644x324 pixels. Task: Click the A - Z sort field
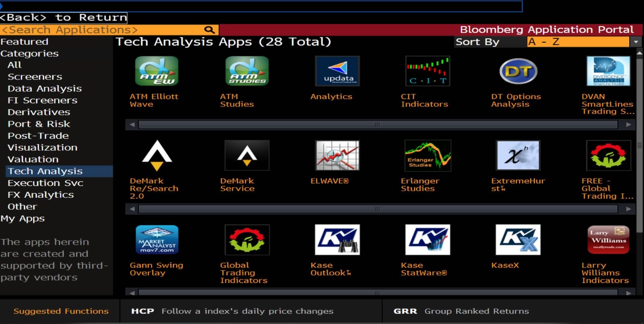point(578,42)
